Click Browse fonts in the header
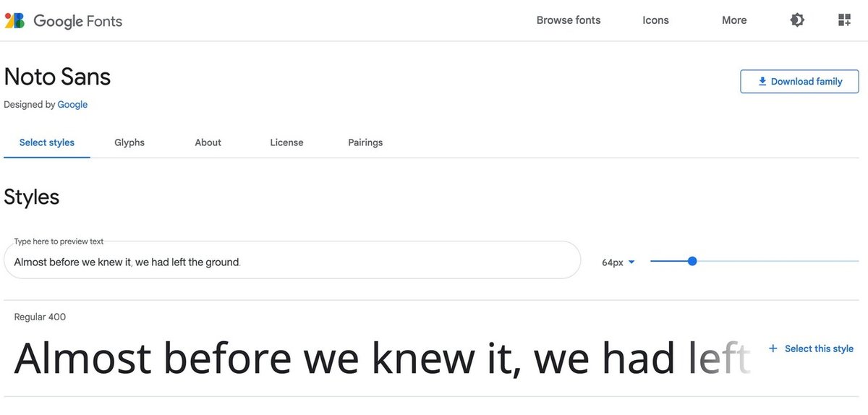Viewport: 868px width, 415px height. pos(569,20)
